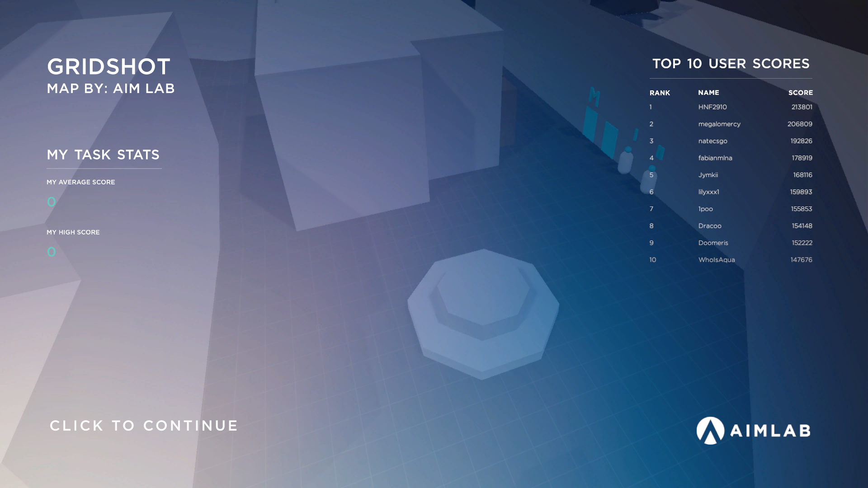Expand the MY HIGH SCORE section
868x488 pixels.
[x=73, y=232]
